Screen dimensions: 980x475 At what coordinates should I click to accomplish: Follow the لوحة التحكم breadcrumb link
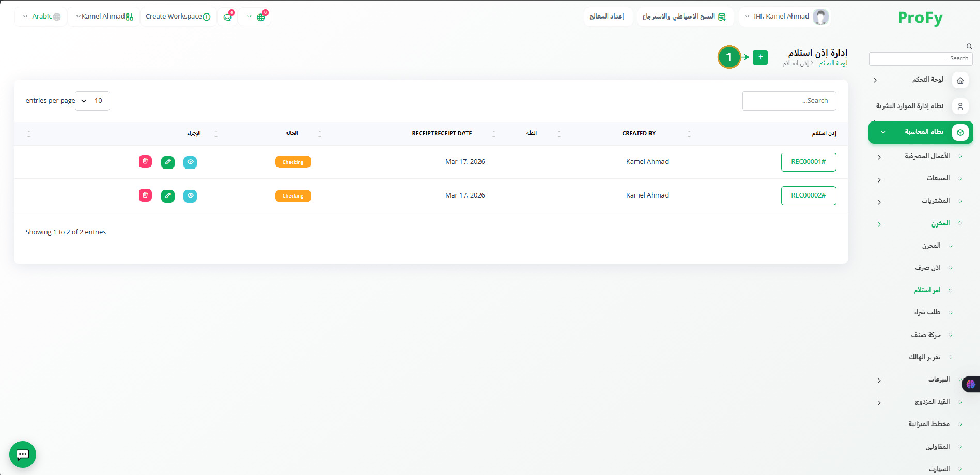833,63
